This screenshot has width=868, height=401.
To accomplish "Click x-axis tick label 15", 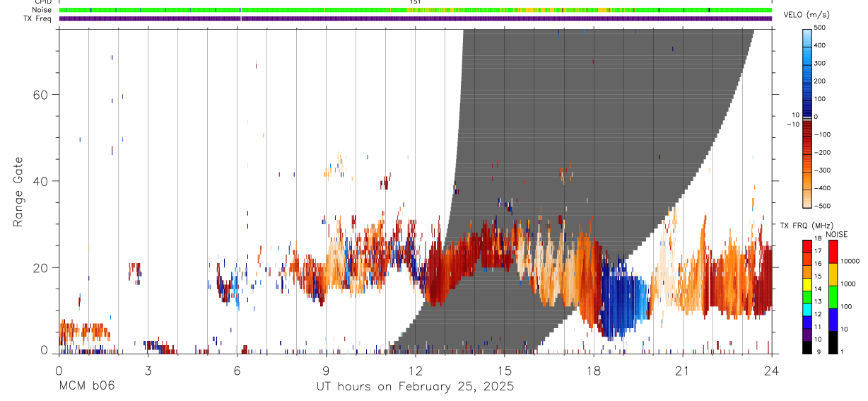I will click(x=504, y=370).
